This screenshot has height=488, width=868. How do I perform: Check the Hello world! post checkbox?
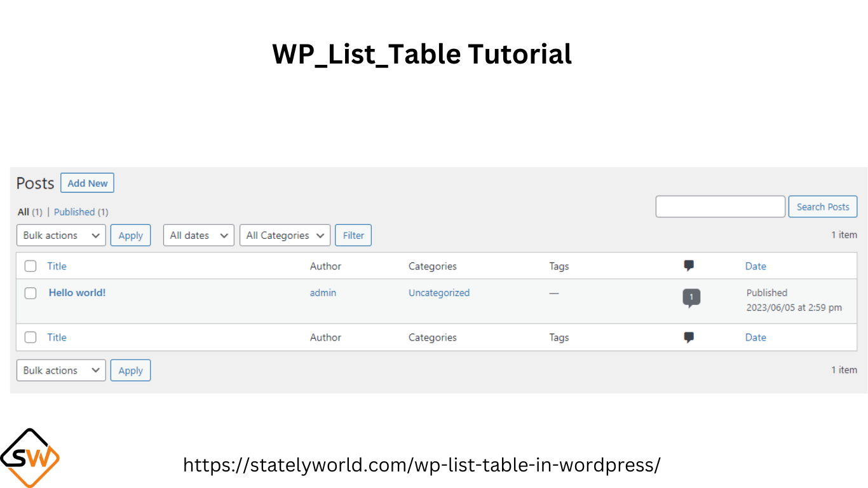tap(31, 293)
